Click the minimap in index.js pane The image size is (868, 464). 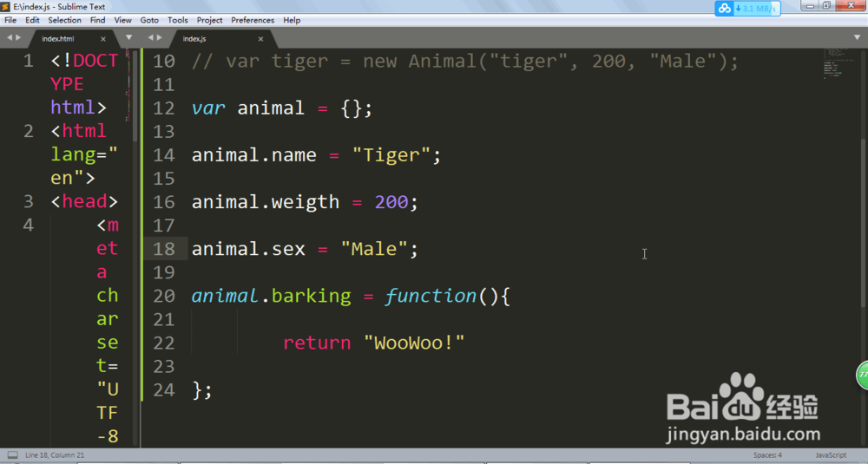click(x=838, y=63)
